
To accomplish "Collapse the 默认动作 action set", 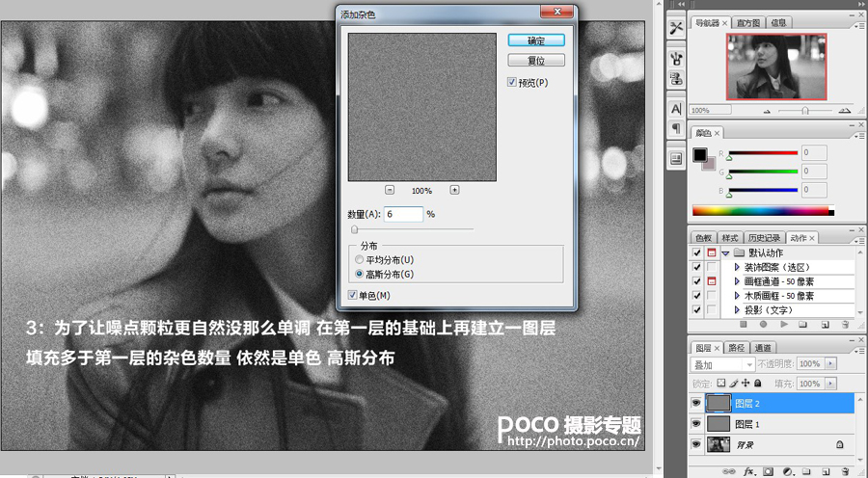I will point(725,252).
